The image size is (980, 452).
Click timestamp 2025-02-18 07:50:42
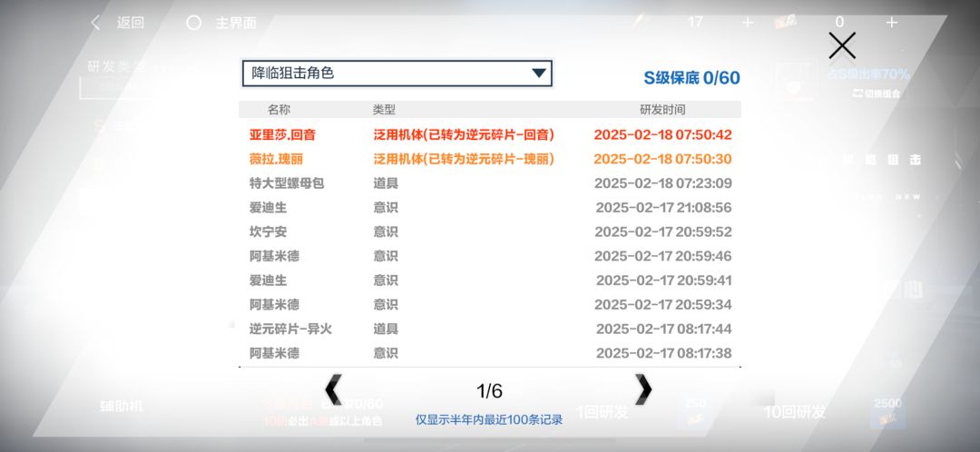pyautogui.click(x=662, y=134)
